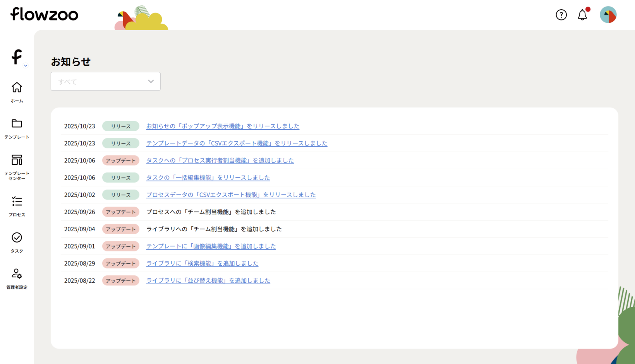The image size is (635, 364).
Task: Open Tasks checkmark icon in sidebar
Action: click(x=17, y=242)
